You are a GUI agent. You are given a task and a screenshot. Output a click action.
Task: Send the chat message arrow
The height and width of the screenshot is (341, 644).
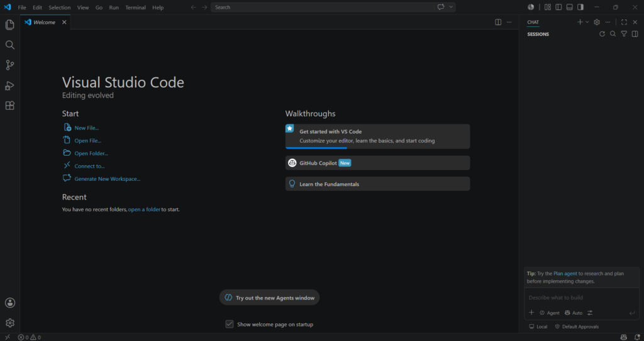(x=632, y=313)
